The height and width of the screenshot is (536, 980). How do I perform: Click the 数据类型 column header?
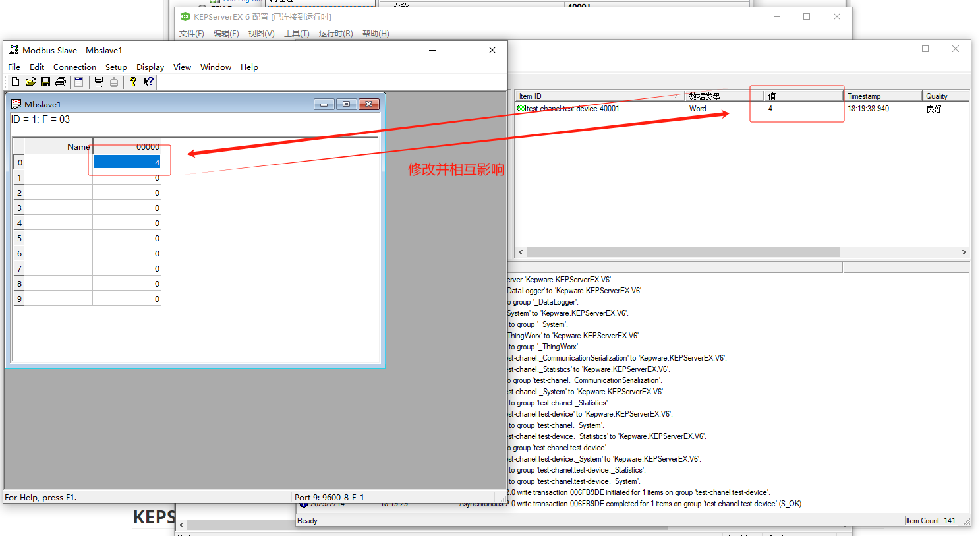tap(724, 96)
